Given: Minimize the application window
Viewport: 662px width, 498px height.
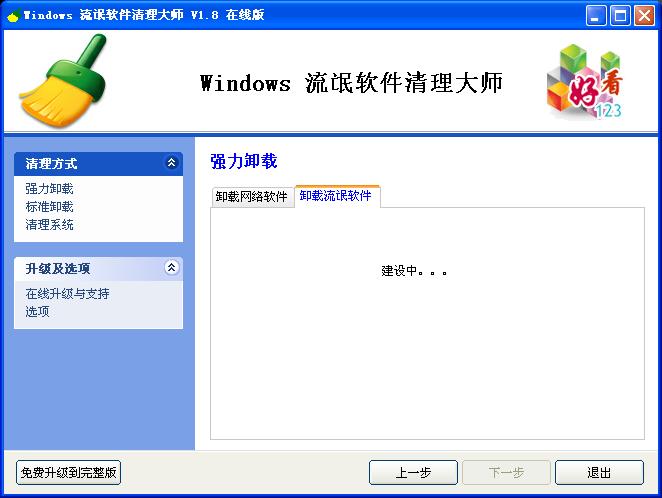Looking at the screenshot, I should [x=596, y=16].
